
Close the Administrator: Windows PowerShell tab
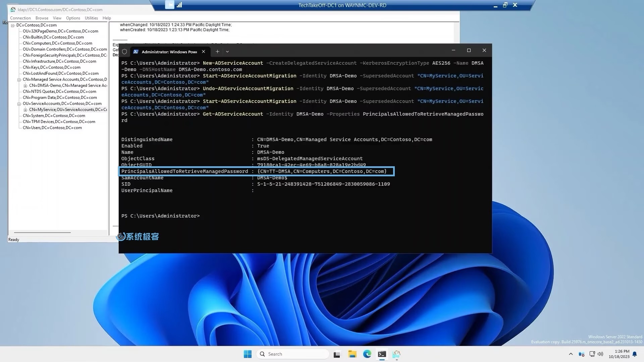[203, 52]
